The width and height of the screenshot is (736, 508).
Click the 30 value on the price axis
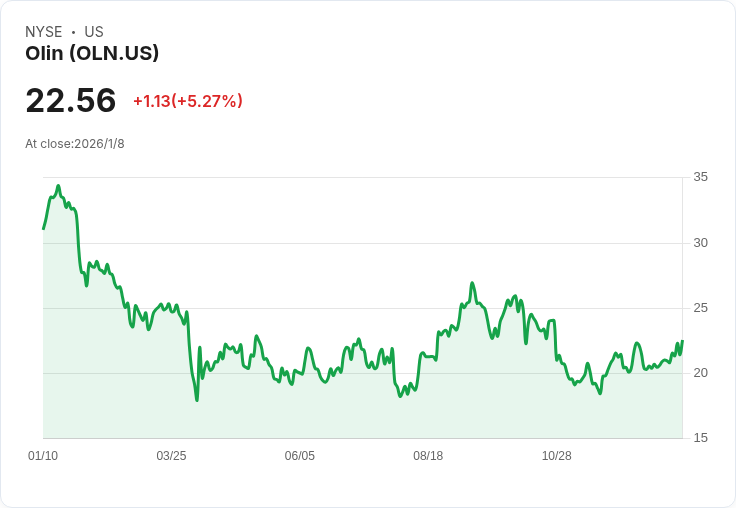coord(701,243)
